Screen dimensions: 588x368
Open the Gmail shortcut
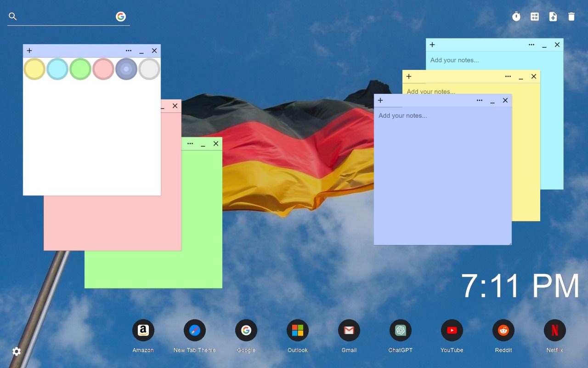[349, 330]
